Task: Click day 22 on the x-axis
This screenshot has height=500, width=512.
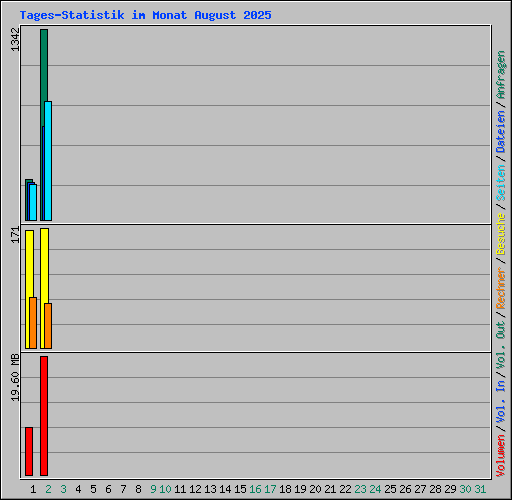Action: (x=345, y=489)
